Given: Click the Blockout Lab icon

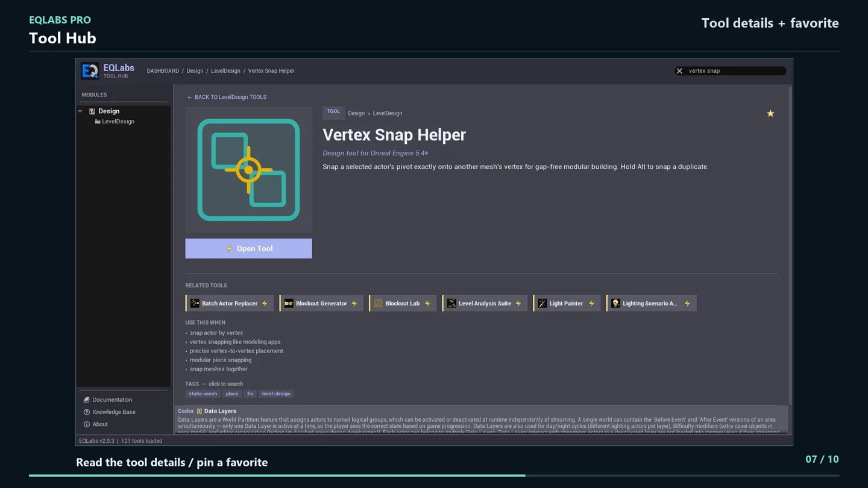Looking at the screenshot, I should (379, 304).
